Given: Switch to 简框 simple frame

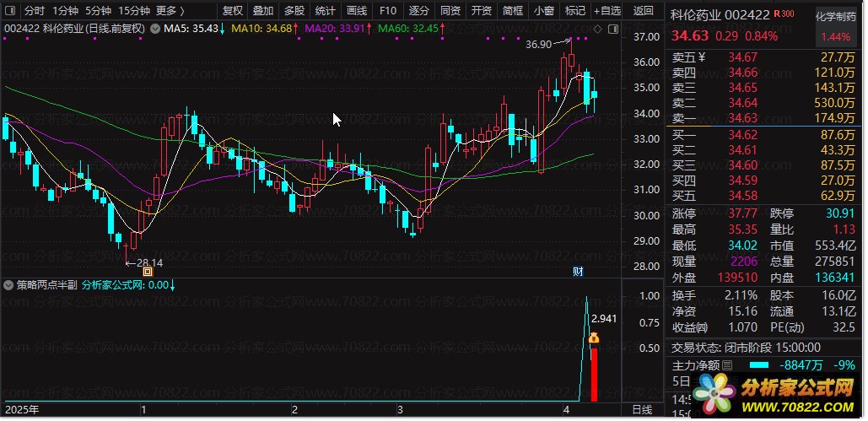Looking at the screenshot, I should pos(513,10).
